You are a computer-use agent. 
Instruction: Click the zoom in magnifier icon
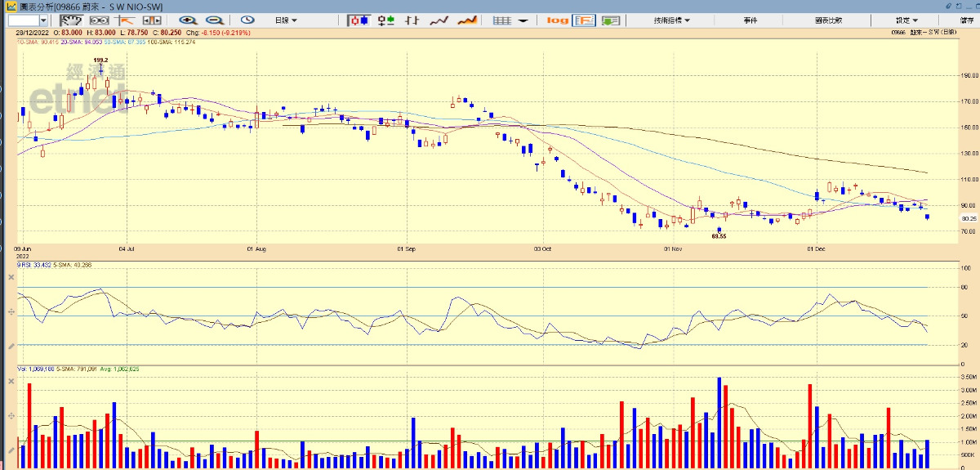click(x=188, y=20)
